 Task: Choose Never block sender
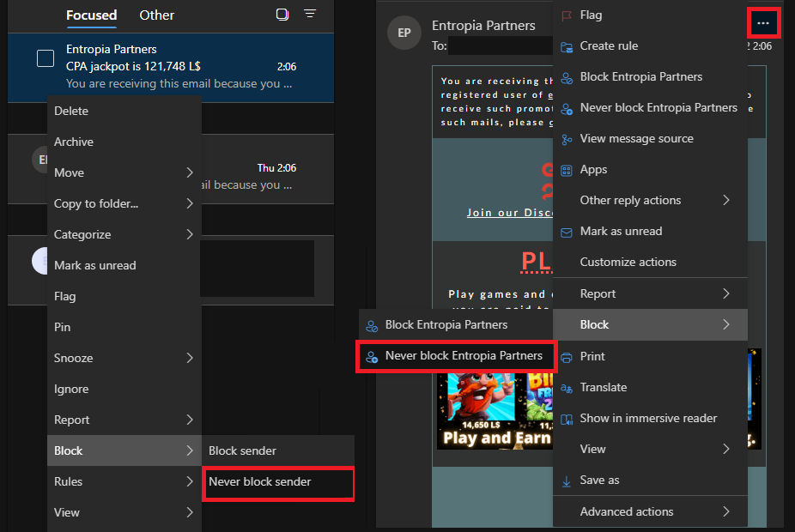click(278, 482)
